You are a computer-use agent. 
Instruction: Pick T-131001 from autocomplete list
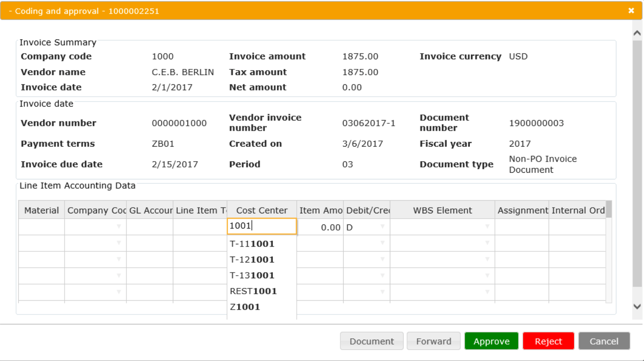[252, 276]
